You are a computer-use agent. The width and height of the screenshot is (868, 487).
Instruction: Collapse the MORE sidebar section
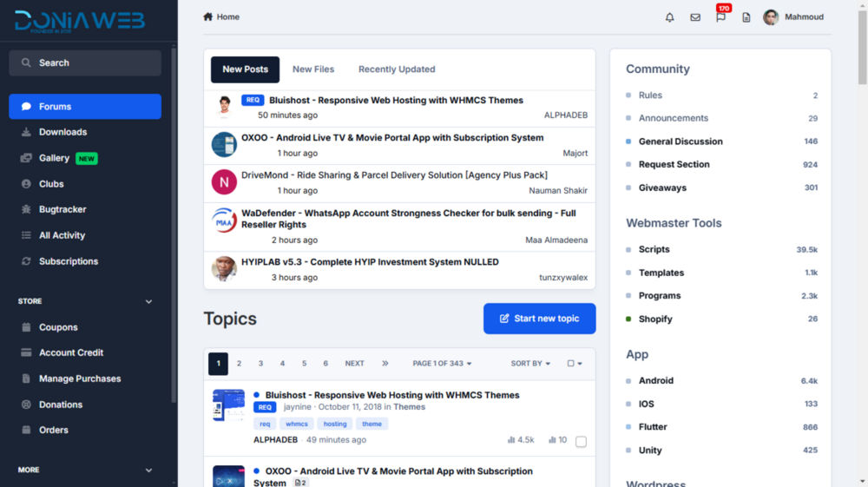pyautogui.click(x=148, y=470)
